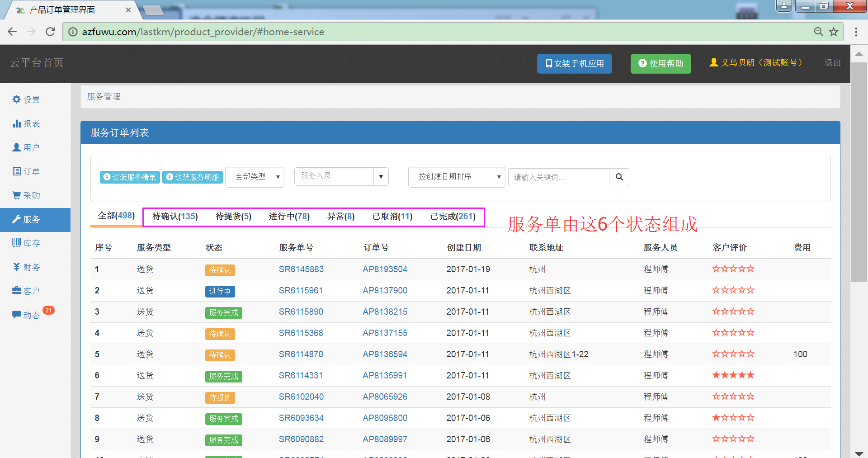This screenshot has width=868, height=458.
Task: Open order AP8138215
Action: pyautogui.click(x=385, y=312)
